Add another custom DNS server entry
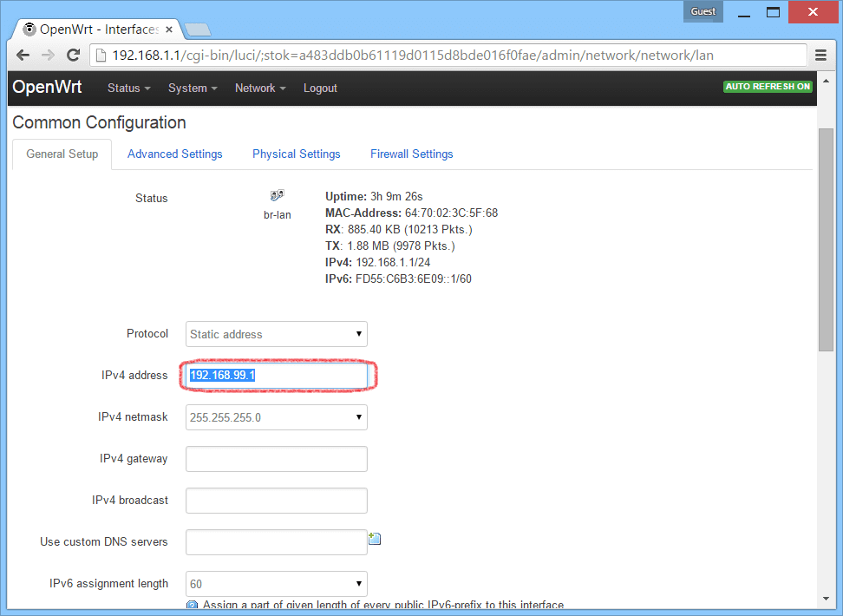The width and height of the screenshot is (843, 616). (375, 538)
